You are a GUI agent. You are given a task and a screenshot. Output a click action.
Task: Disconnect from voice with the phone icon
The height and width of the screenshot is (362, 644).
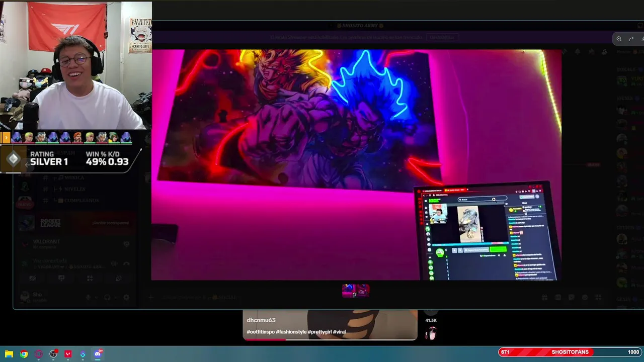126,263
